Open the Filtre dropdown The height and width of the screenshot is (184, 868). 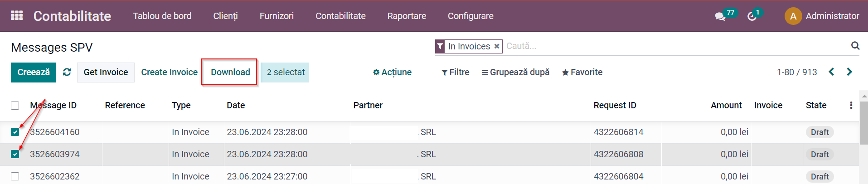pyautogui.click(x=456, y=72)
